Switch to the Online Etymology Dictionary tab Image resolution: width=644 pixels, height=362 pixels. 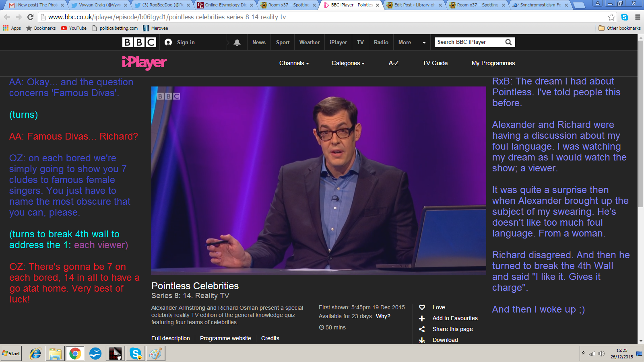(x=225, y=5)
